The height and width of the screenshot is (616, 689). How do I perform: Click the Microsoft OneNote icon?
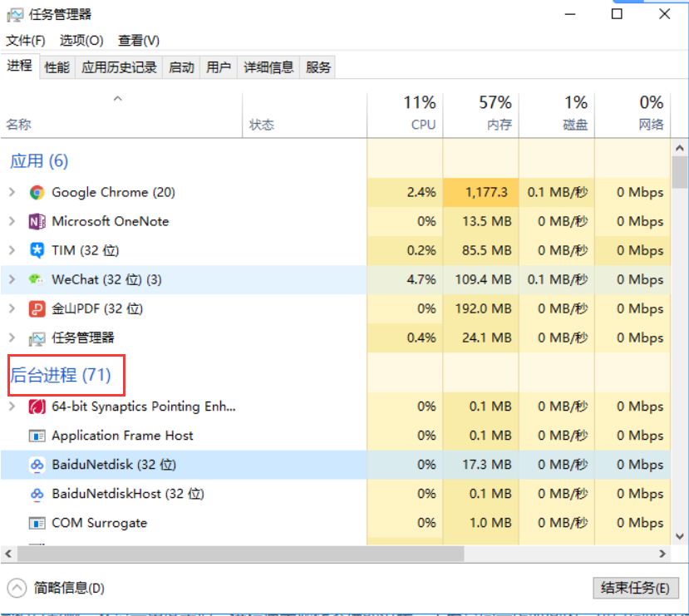click(37, 221)
